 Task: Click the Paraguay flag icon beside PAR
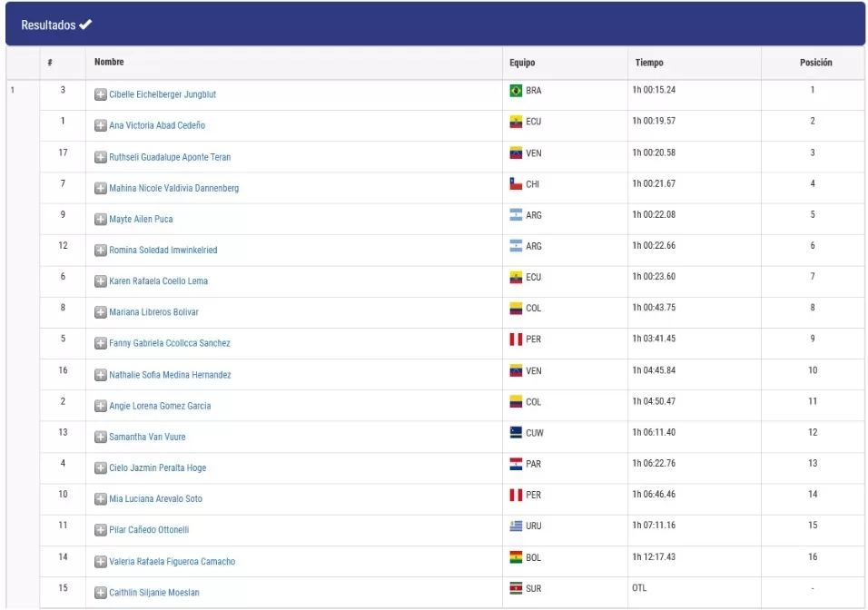516,464
